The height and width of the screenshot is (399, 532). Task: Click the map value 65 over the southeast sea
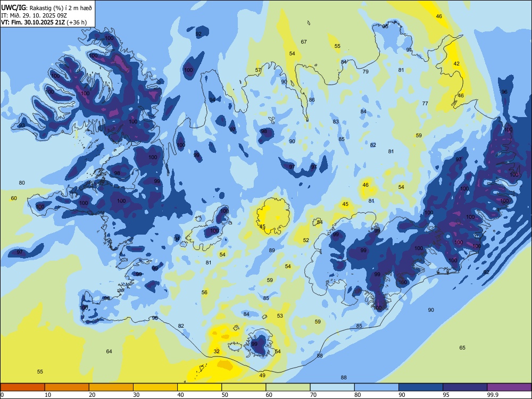[462, 348]
